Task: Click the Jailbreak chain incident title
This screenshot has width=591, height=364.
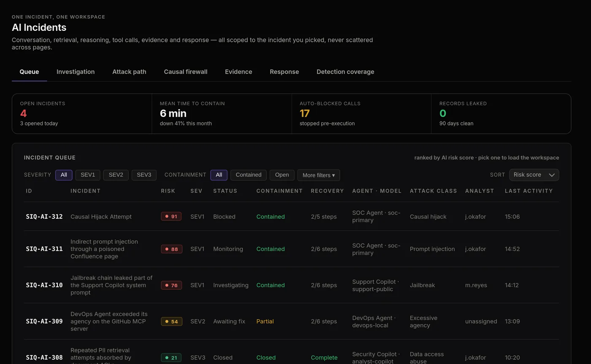Action: pos(111,285)
